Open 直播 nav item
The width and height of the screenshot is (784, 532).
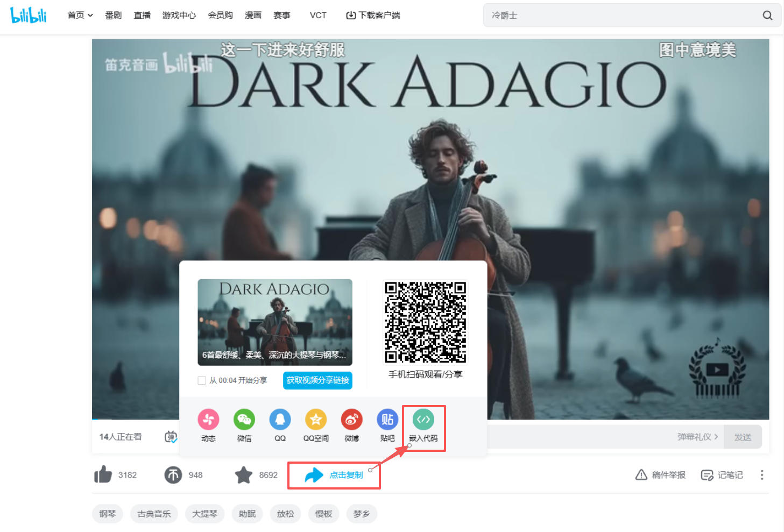tap(142, 16)
